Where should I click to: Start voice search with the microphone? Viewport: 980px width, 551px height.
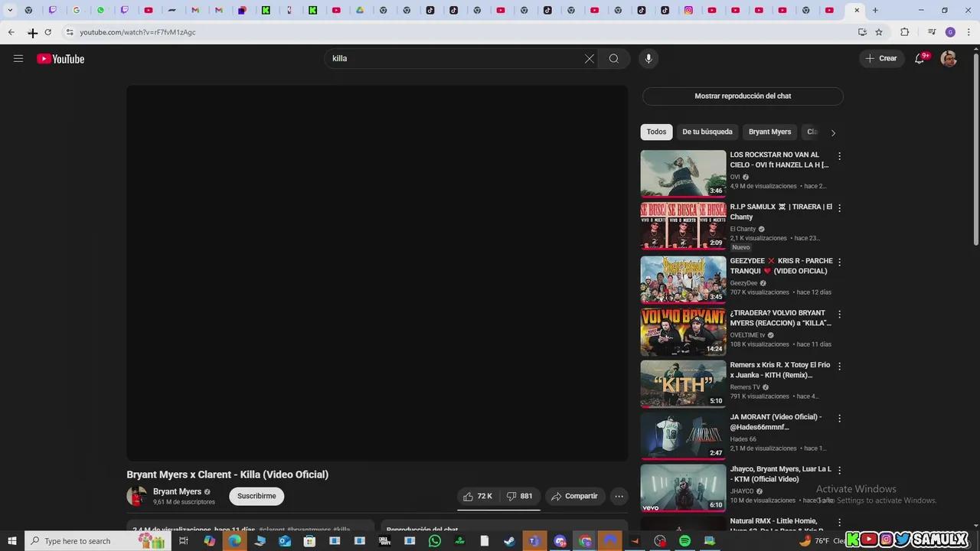click(648, 59)
